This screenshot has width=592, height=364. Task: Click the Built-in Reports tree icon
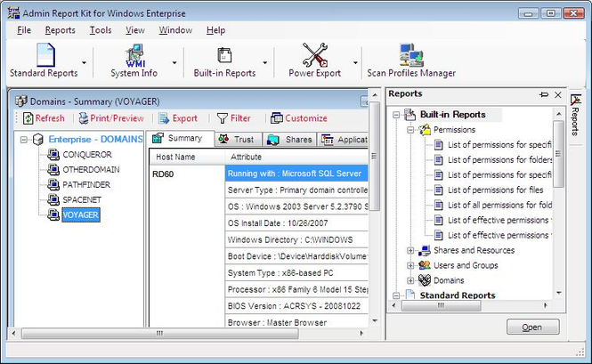pyautogui.click(x=410, y=115)
